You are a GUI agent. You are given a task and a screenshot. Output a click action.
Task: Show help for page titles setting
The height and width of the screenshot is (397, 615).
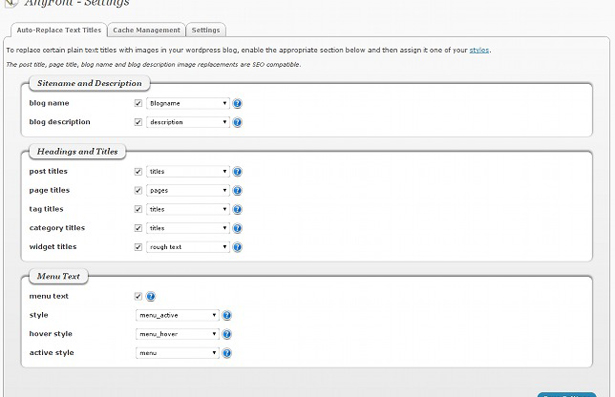[237, 191]
